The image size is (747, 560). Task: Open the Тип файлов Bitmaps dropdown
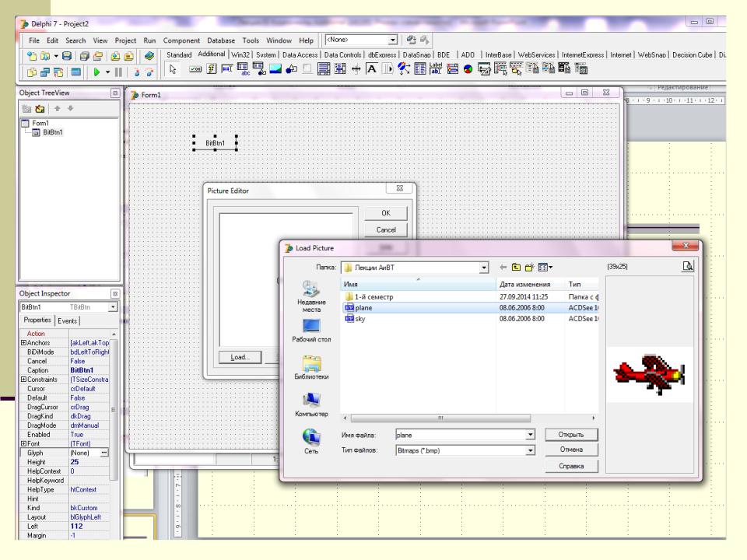pyautogui.click(x=530, y=450)
